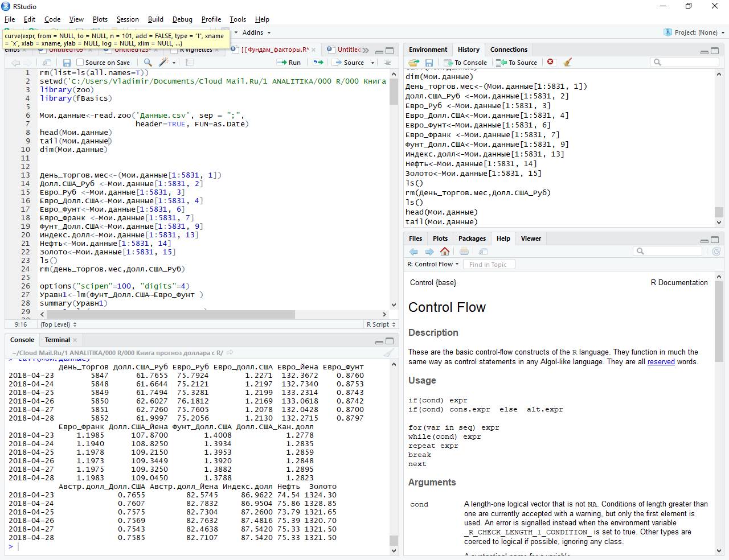The width and height of the screenshot is (729, 560).
Task: Open the Addins dropdown
Action: (x=256, y=32)
